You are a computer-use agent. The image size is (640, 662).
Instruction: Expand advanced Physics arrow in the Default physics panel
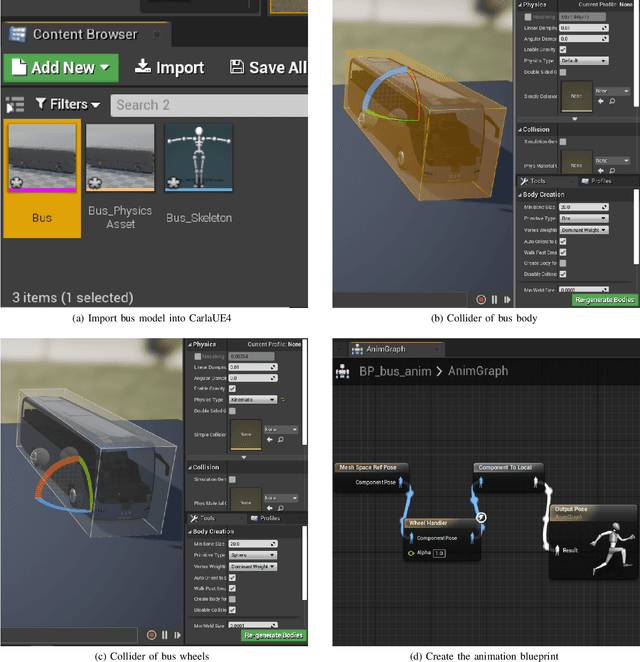[x=575, y=119]
